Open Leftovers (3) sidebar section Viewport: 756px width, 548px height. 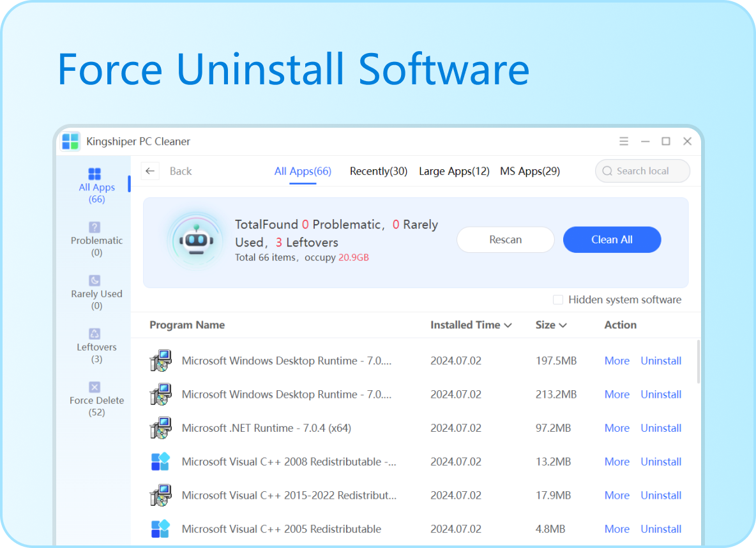(96, 346)
